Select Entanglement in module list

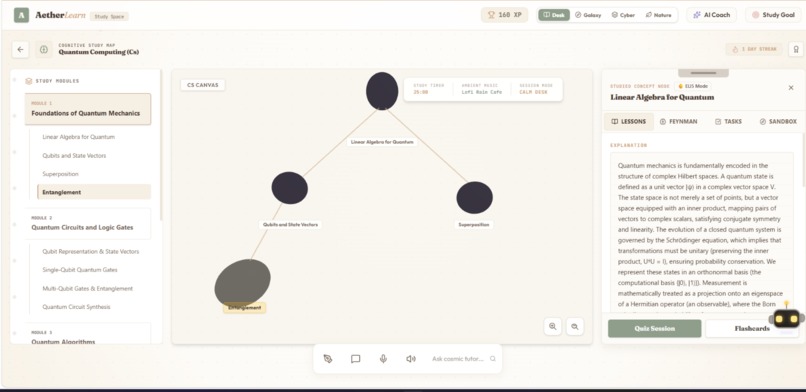94,192
